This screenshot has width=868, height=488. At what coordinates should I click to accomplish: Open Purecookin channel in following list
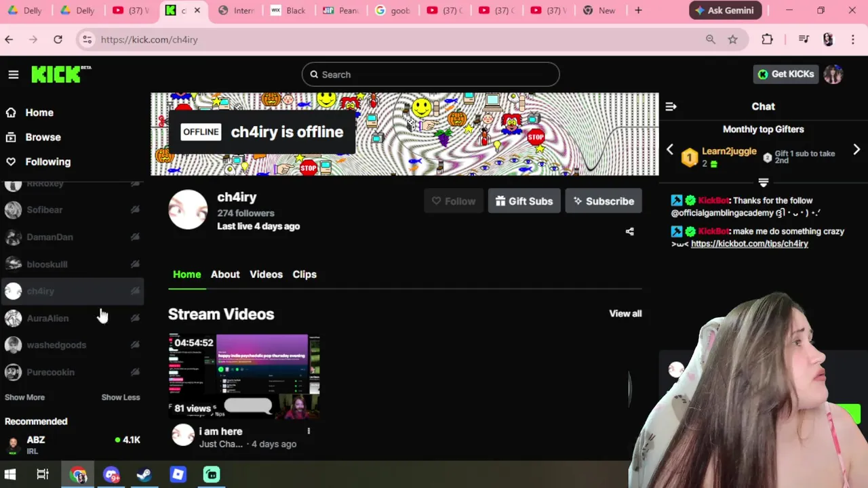tap(73, 372)
